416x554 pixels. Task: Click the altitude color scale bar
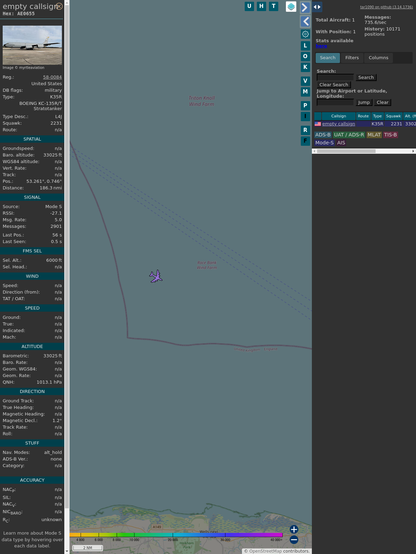point(176,535)
